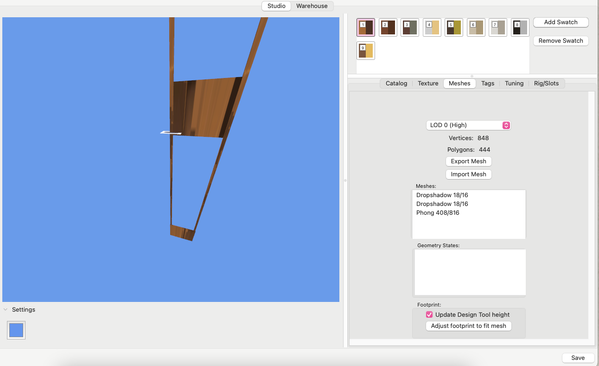Open the LOD 0 (High) dropdown
This screenshot has height=366, width=599.
(x=468, y=125)
